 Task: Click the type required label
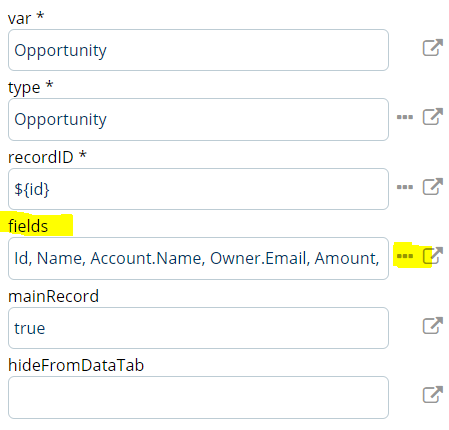pyautogui.click(x=30, y=88)
